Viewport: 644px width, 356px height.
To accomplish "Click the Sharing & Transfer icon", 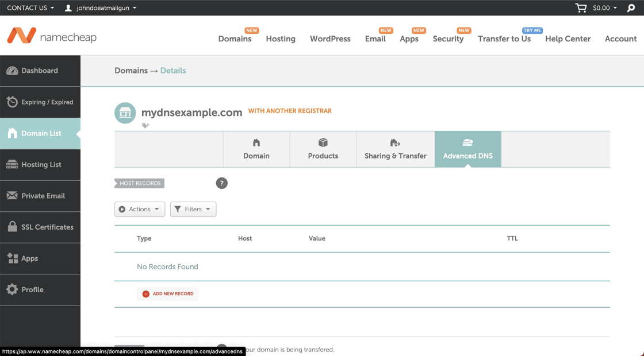I will pyautogui.click(x=395, y=143).
